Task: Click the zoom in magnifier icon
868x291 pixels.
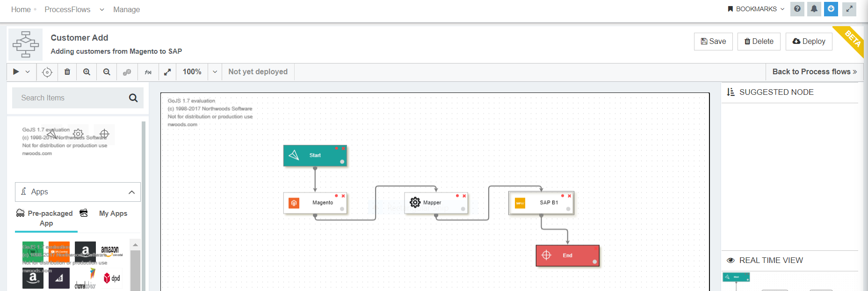Action: click(87, 72)
